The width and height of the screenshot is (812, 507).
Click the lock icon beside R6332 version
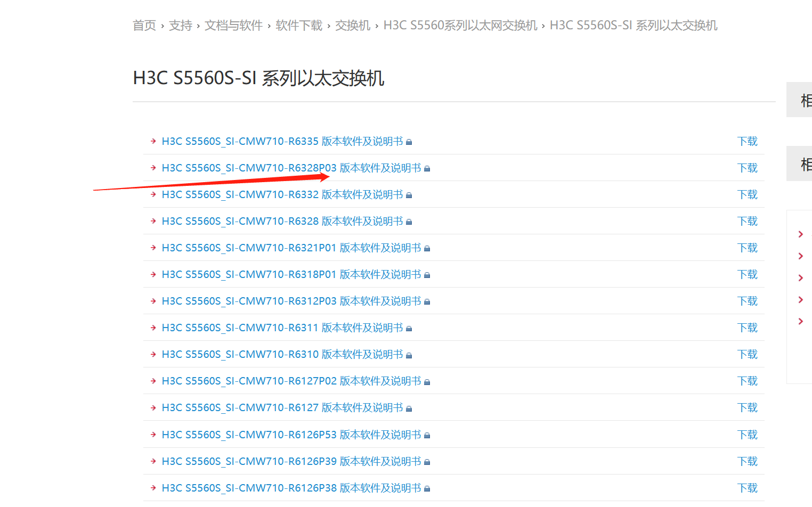[x=409, y=195]
